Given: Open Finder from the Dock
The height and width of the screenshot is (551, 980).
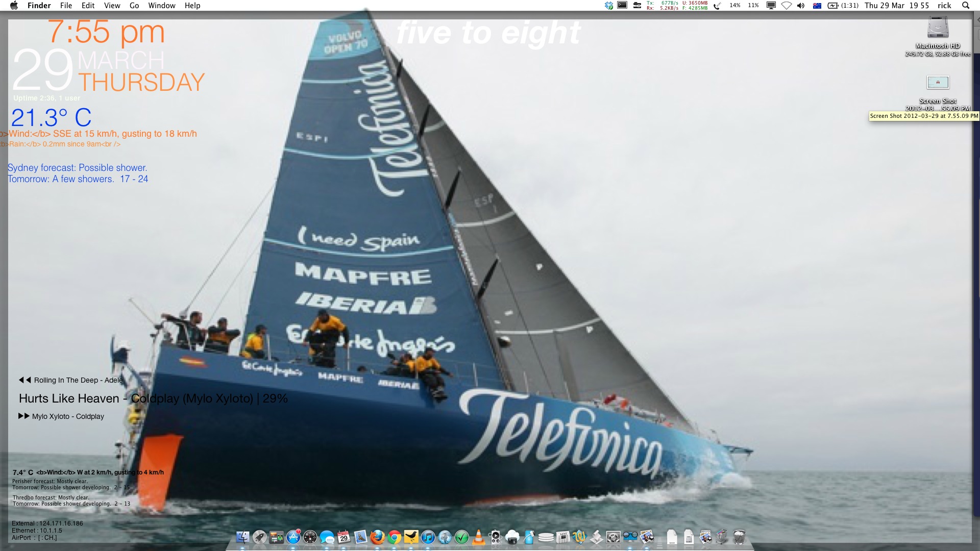Looking at the screenshot, I should [243, 537].
